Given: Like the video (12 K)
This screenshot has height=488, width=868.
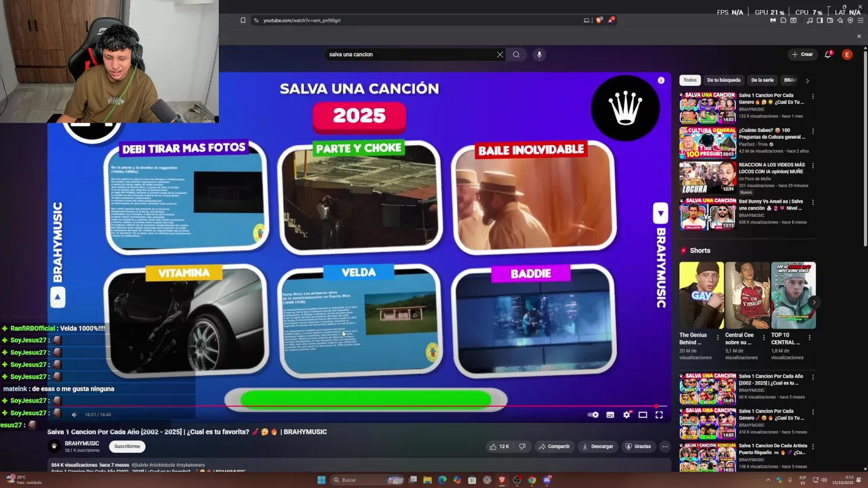Looking at the screenshot, I should pos(500,447).
